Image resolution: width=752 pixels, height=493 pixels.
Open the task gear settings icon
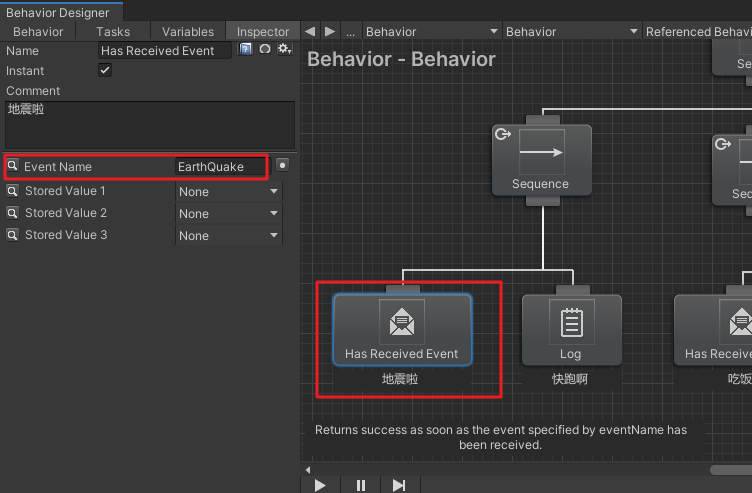[284, 49]
